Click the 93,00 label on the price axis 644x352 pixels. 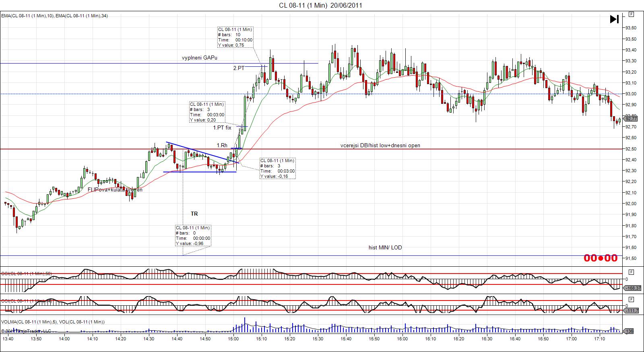tap(631, 94)
